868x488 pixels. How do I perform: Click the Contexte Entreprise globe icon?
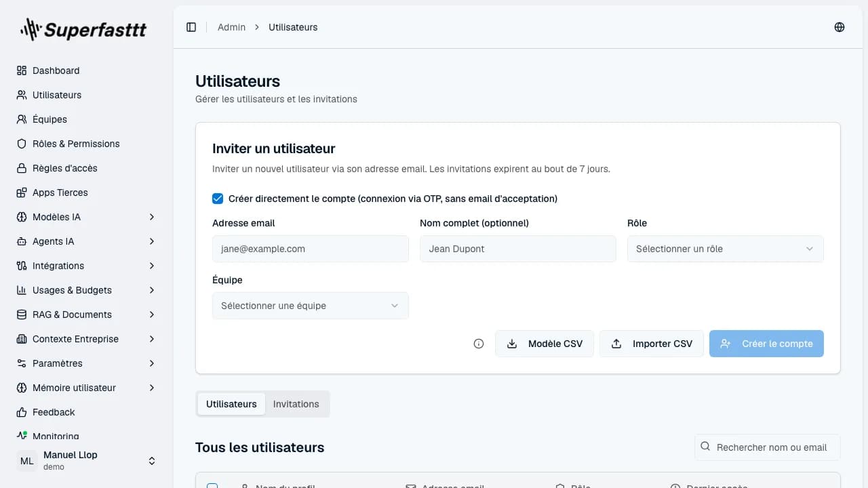pyautogui.click(x=22, y=339)
